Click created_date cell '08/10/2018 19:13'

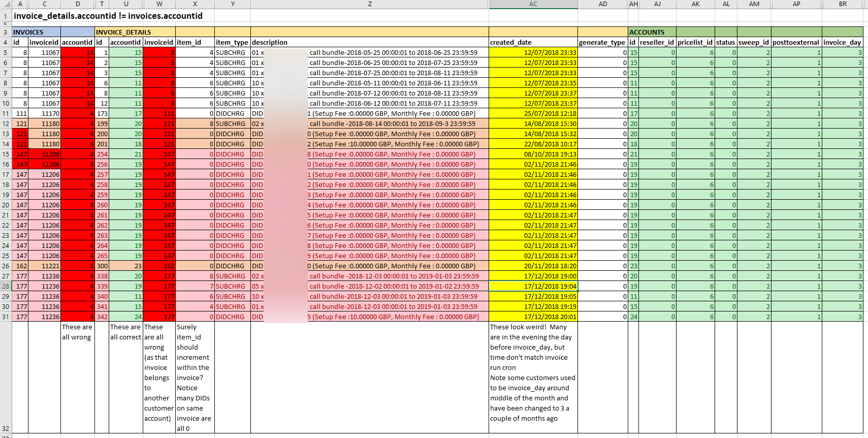click(x=533, y=154)
